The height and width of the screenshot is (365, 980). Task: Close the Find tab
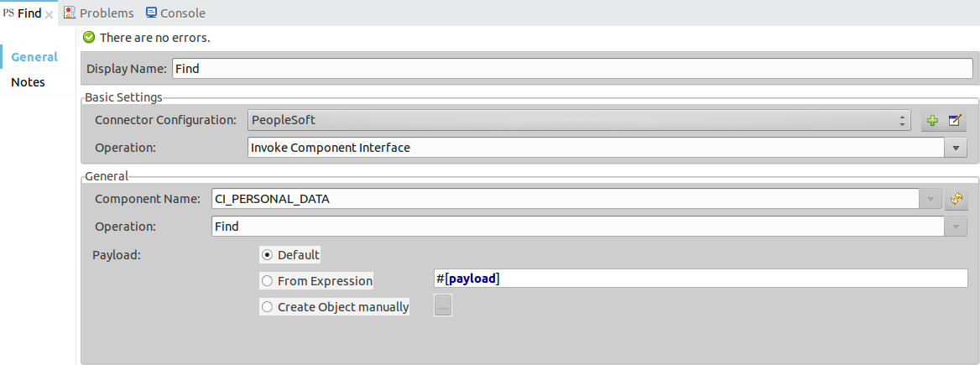coord(50,14)
